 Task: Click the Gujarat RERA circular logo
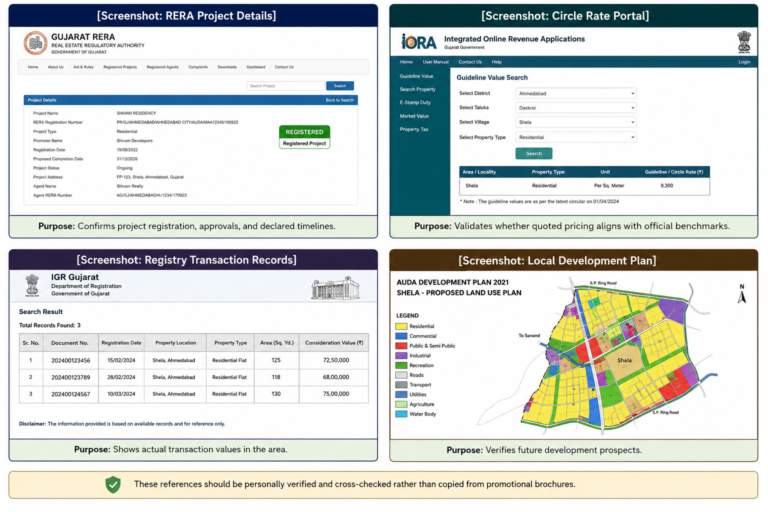coord(35,43)
